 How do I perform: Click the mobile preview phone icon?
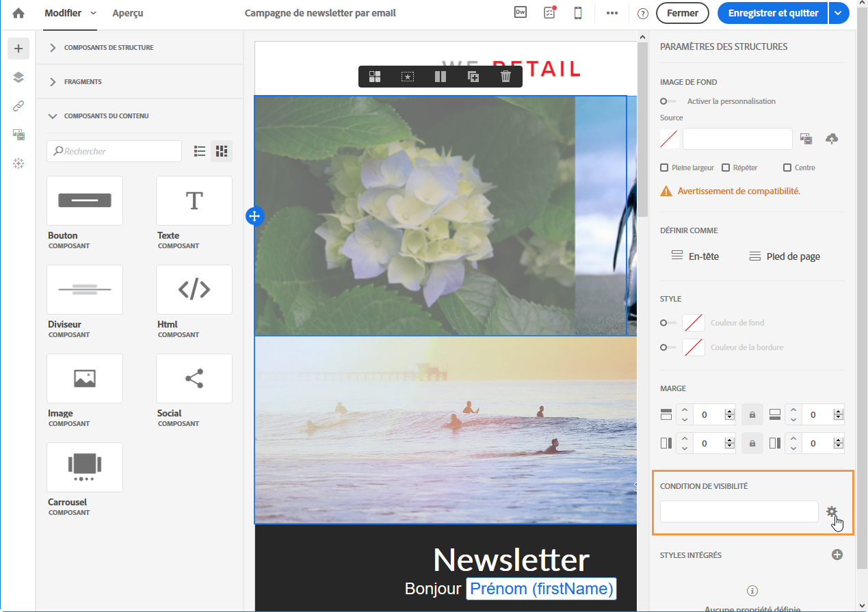click(x=578, y=13)
